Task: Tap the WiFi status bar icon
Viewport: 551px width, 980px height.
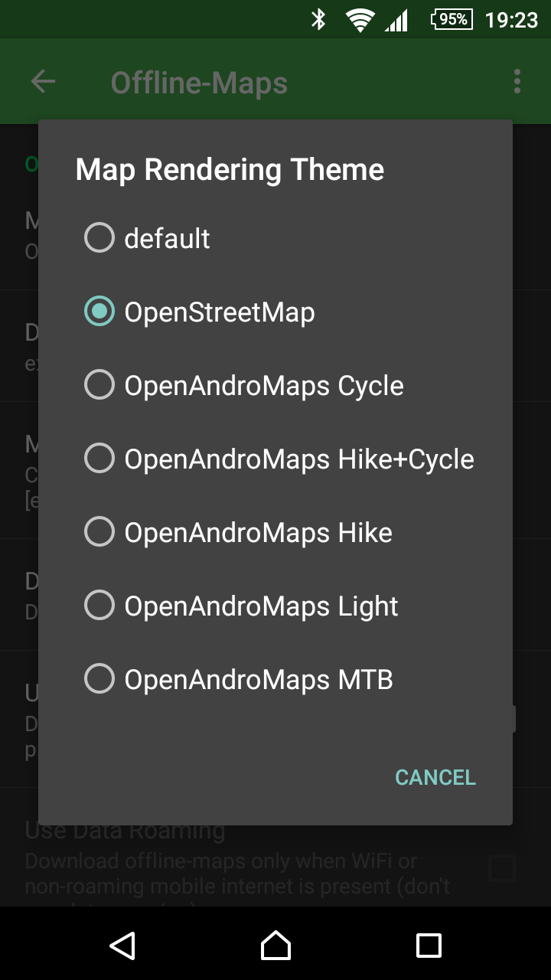Action: (x=359, y=20)
